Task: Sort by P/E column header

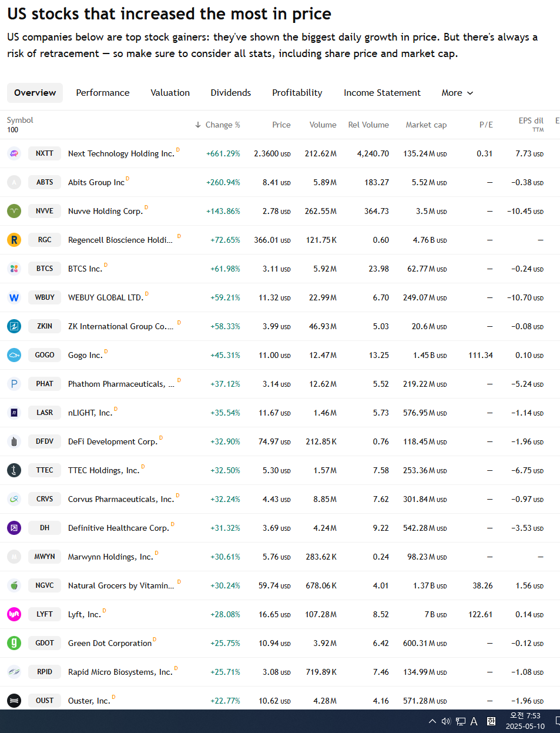Action: 486,125
